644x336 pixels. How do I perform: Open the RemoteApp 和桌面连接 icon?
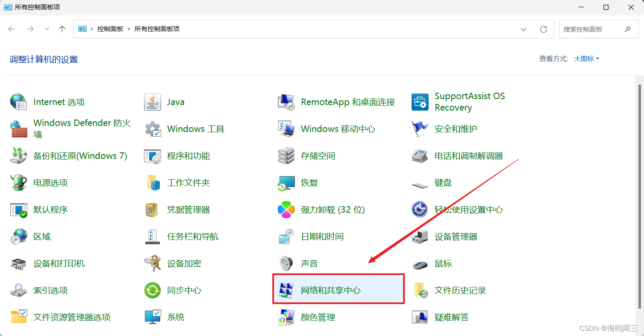[x=286, y=102]
